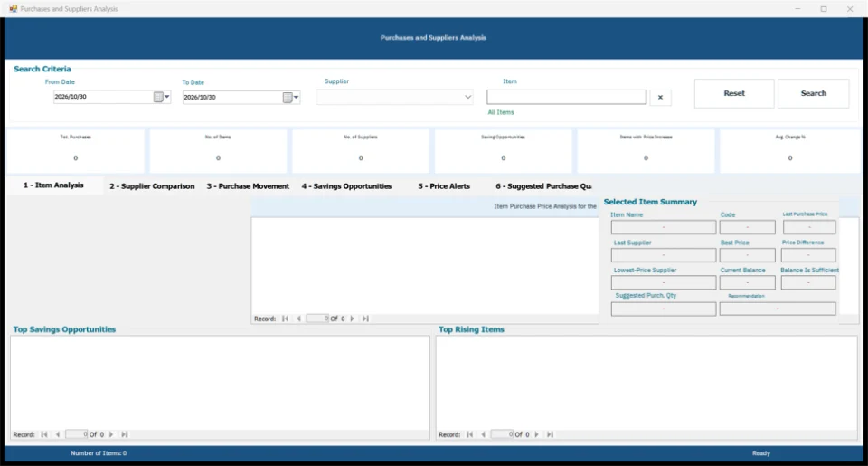Go to last record in Top Savings Opportunities
Screen dimensions: 868x466
click(125, 434)
